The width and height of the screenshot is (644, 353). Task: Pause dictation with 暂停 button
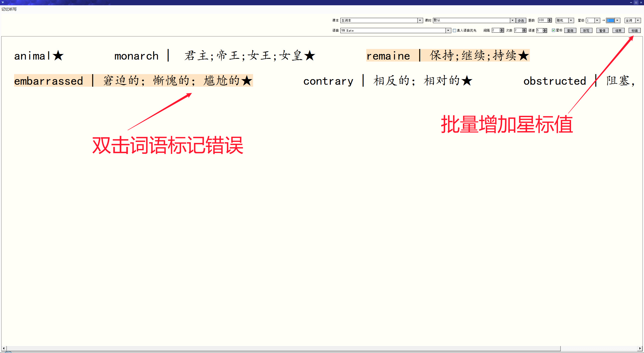602,30
